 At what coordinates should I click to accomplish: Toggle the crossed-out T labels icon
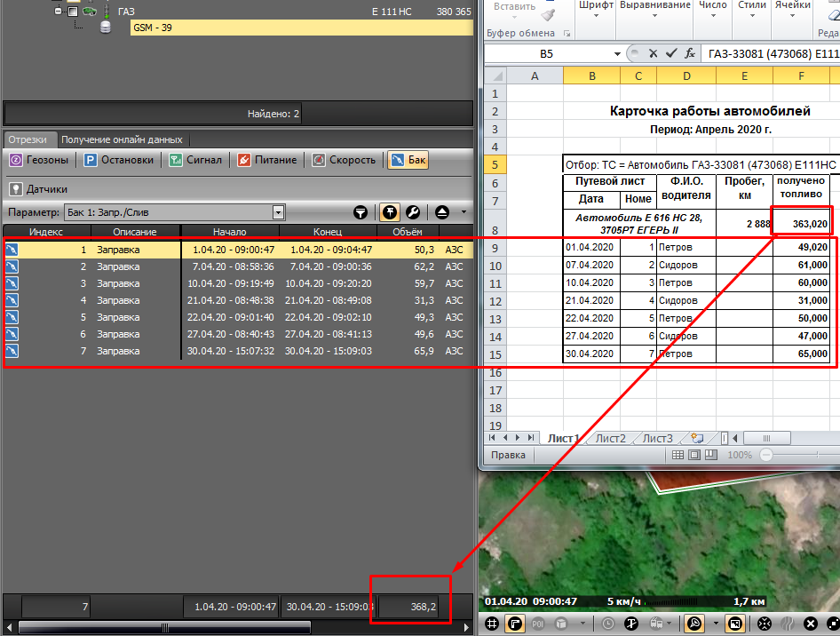click(631, 624)
